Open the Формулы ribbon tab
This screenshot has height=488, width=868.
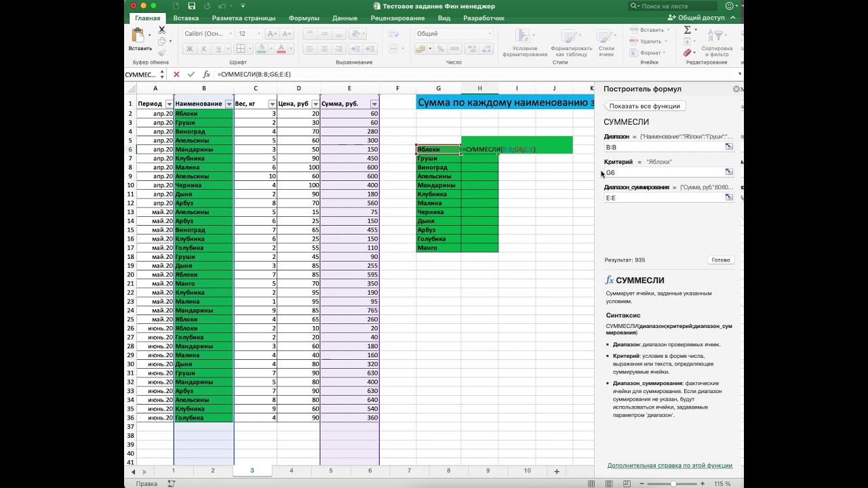pos(304,18)
